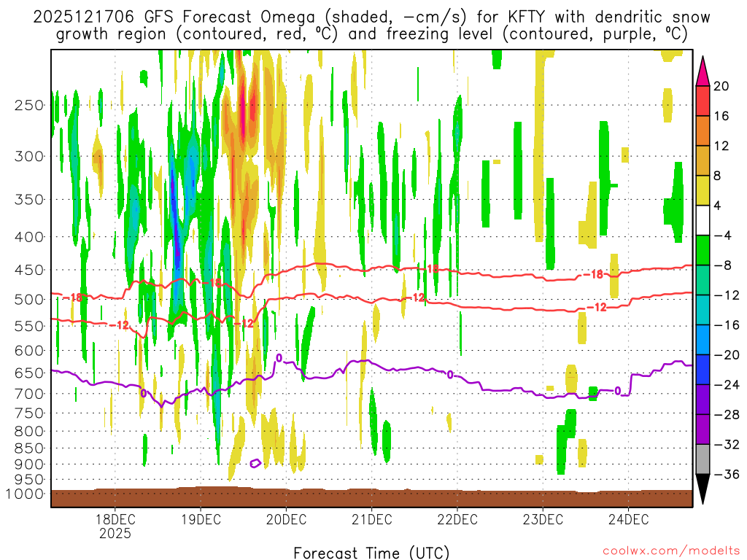Choose the bright green swatch between -4 and -8
This screenshot has width=747, height=560.
[x=703, y=250]
